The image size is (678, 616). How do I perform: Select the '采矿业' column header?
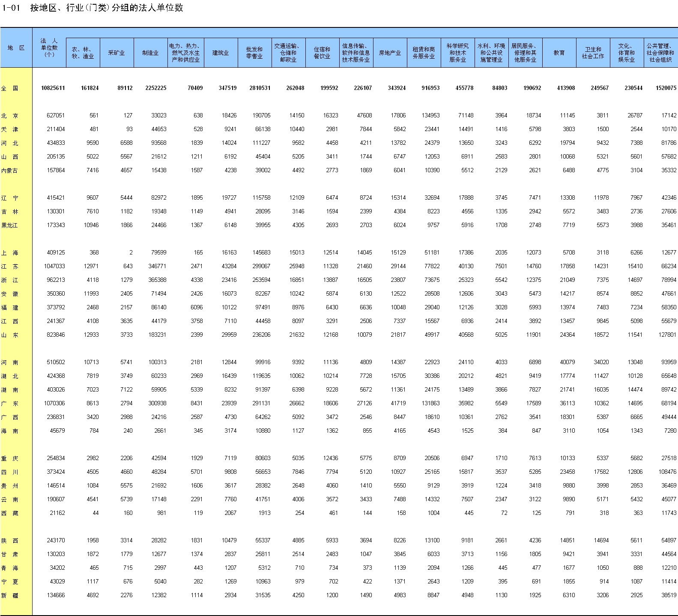117,53
